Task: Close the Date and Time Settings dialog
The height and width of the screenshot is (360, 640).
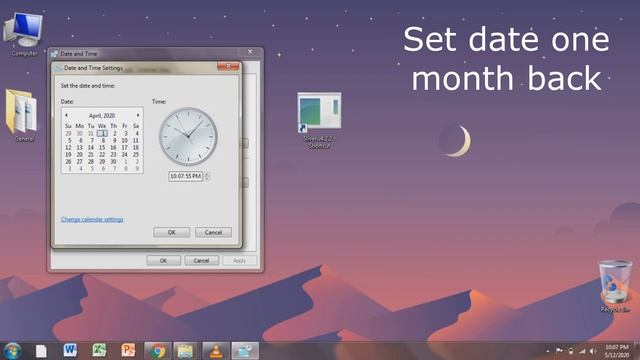Action: pos(228,66)
